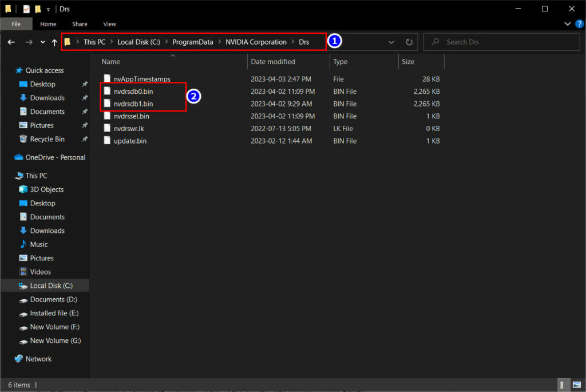Open the address bar history dropdown
586x392 pixels.
(x=391, y=42)
